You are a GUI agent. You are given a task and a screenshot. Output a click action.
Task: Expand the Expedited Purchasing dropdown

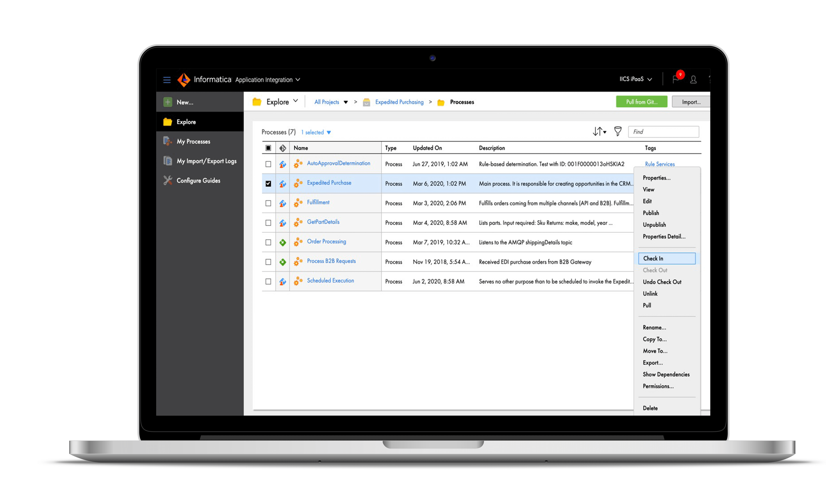tap(399, 102)
